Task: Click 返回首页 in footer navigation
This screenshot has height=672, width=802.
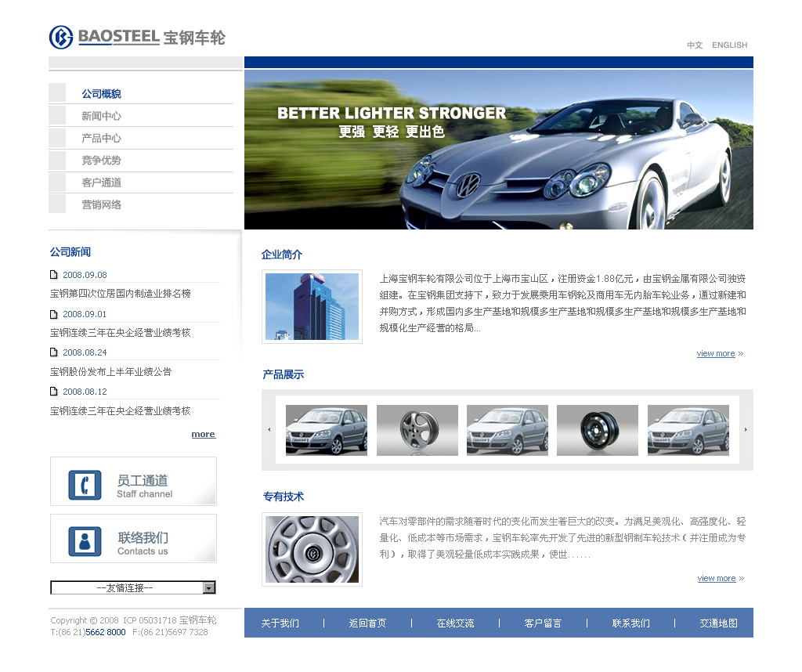Action: pyautogui.click(x=367, y=623)
